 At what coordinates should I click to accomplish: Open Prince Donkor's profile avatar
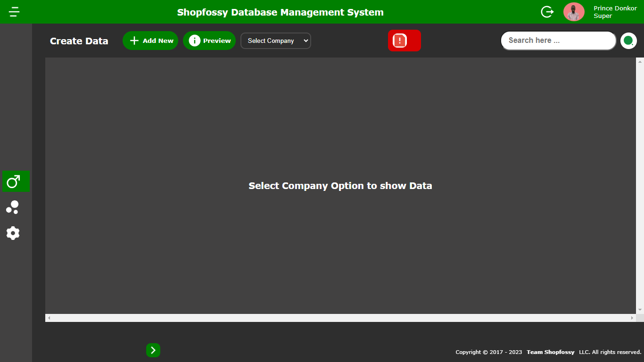574,12
